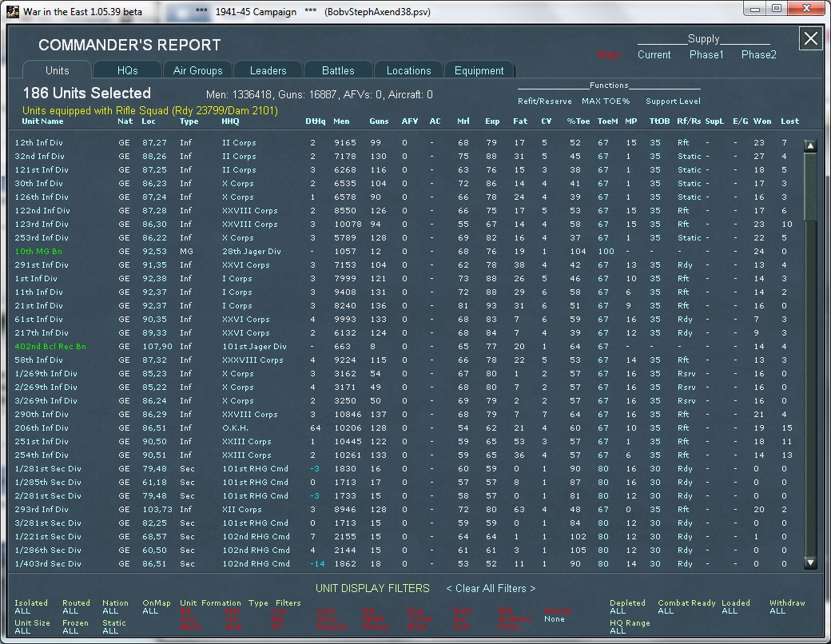Image resolution: width=831 pixels, height=644 pixels.
Task: Change the OnMap filter value ALL
Action: click(x=150, y=611)
